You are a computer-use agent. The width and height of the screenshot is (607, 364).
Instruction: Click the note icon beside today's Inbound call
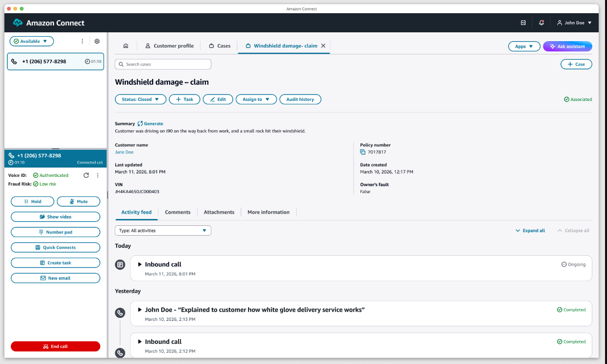click(120, 265)
